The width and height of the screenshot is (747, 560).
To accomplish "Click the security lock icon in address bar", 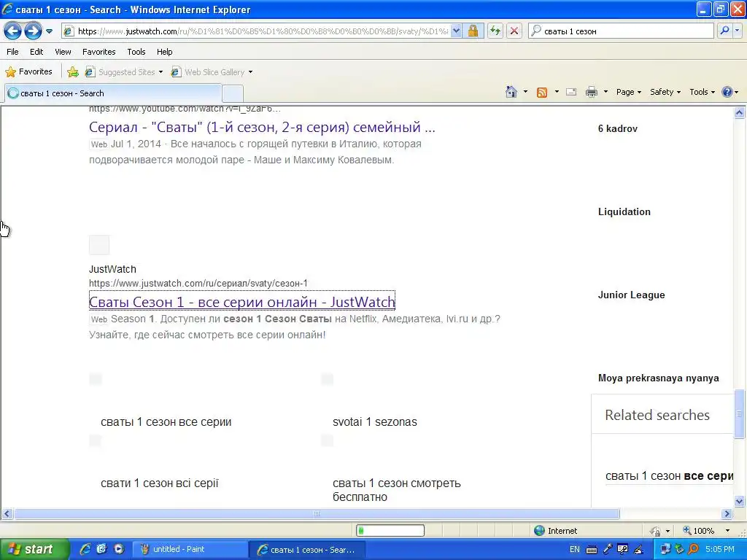I will pos(473,31).
